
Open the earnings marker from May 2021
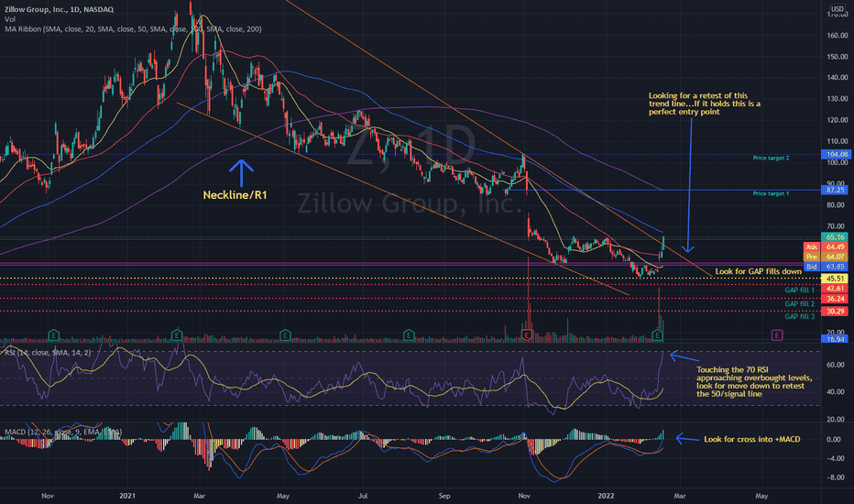pyautogui.click(x=285, y=334)
